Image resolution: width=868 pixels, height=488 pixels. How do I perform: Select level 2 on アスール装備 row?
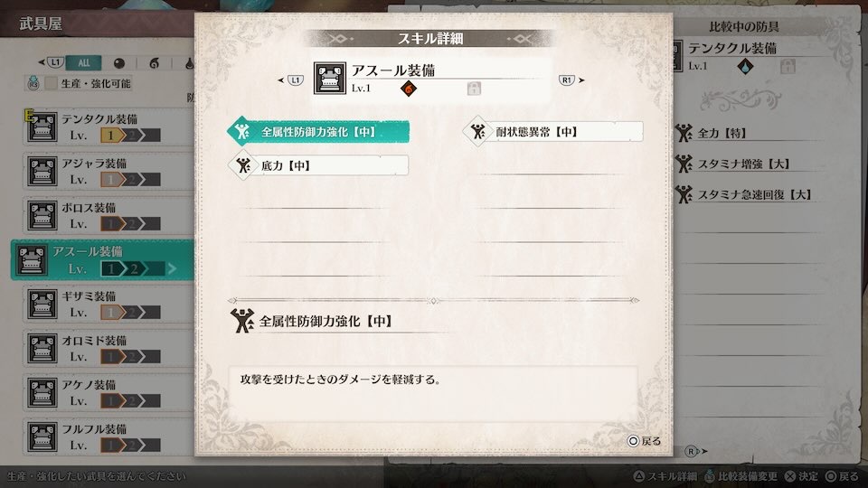point(134,269)
